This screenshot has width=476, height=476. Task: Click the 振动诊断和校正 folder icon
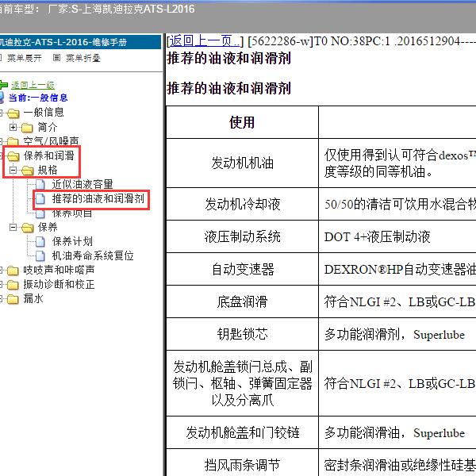pyautogui.click(x=13, y=285)
